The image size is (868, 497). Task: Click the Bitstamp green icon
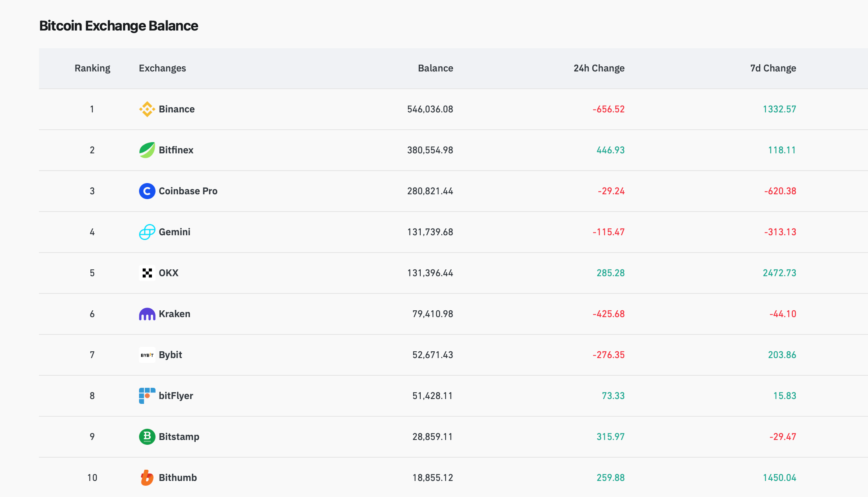point(147,437)
